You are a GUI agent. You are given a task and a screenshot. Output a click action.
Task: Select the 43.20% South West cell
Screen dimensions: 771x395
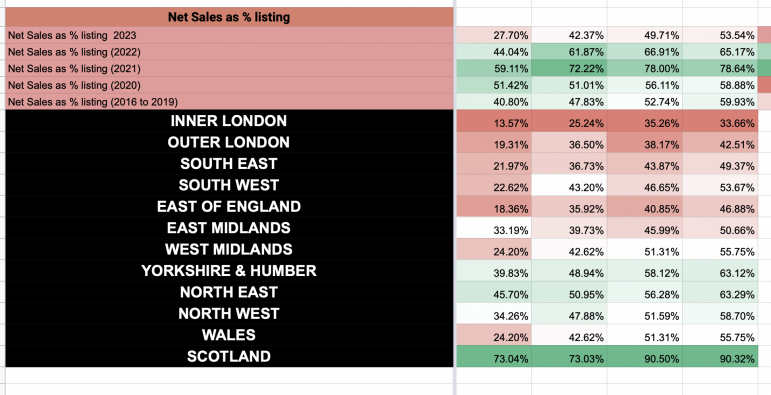point(569,187)
